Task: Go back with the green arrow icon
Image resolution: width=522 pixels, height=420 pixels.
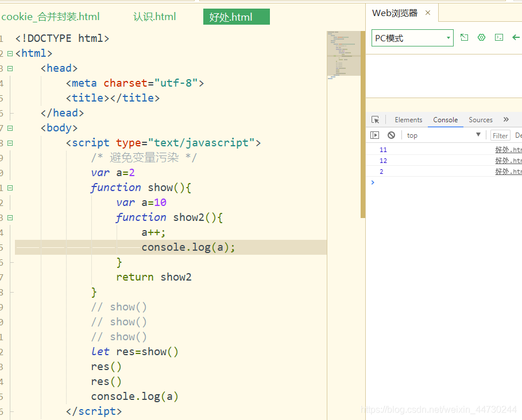Action: [x=516, y=37]
